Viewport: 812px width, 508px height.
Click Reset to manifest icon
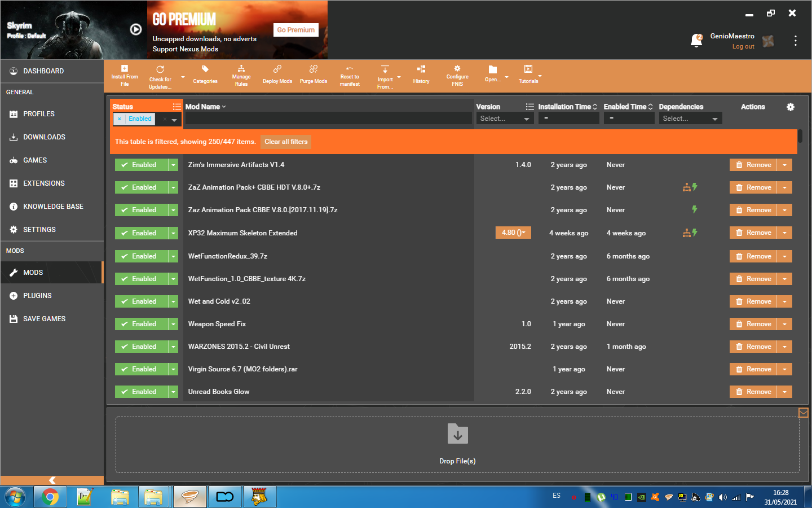pyautogui.click(x=350, y=68)
